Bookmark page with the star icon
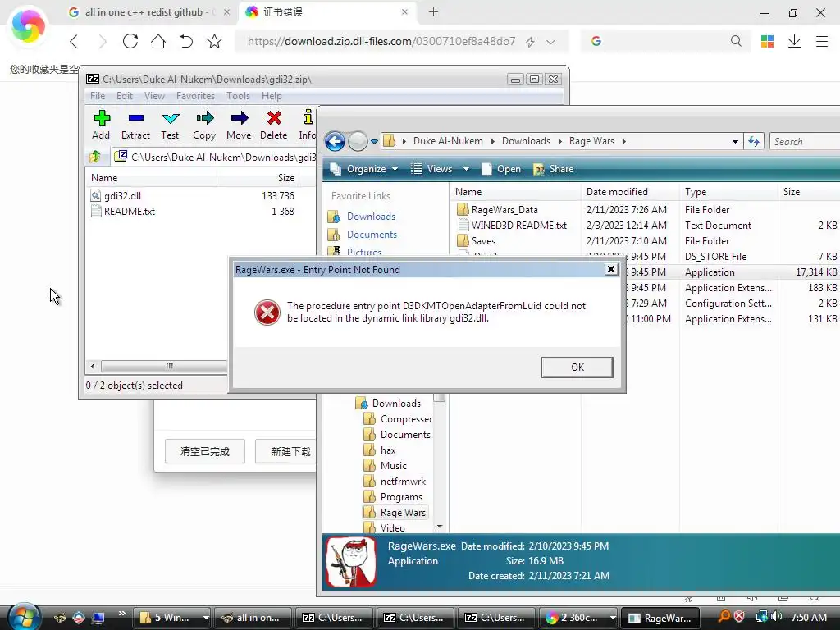This screenshot has width=840, height=630. [214, 41]
